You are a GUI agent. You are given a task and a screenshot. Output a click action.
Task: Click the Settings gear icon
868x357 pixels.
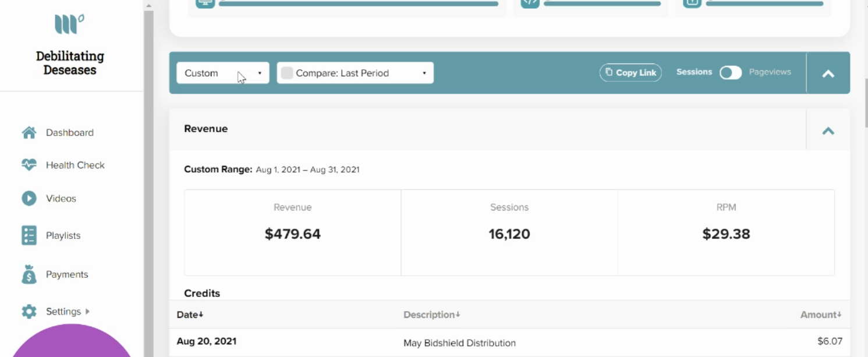pyautogui.click(x=29, y=312)
